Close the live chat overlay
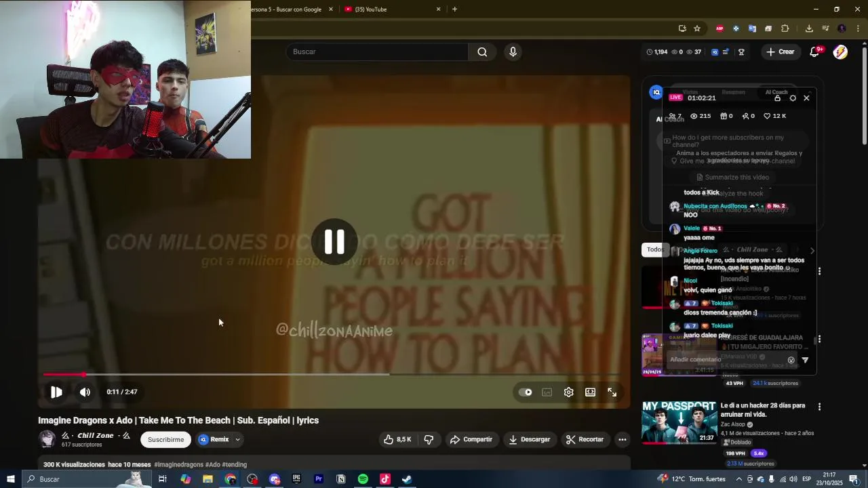 (806, 98)
